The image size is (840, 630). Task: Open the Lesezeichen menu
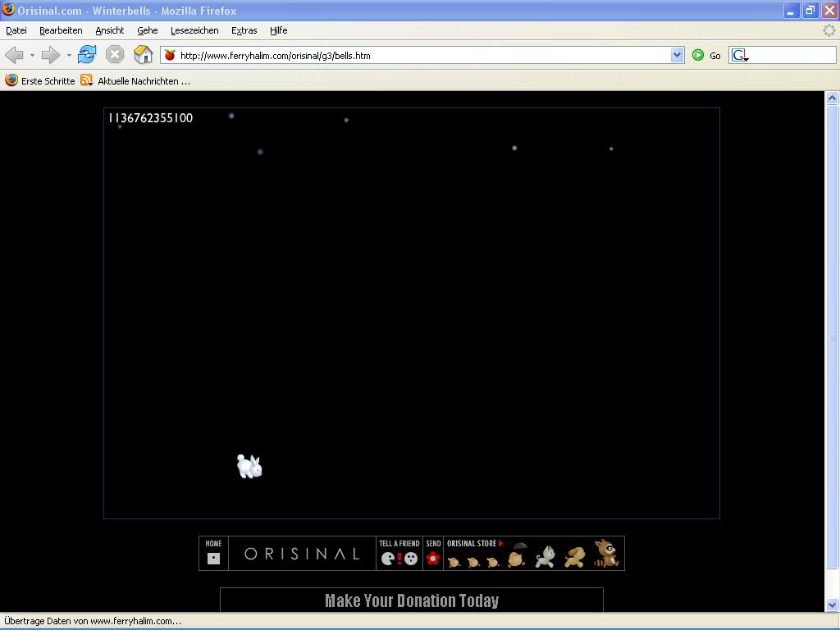pos(194,30)
